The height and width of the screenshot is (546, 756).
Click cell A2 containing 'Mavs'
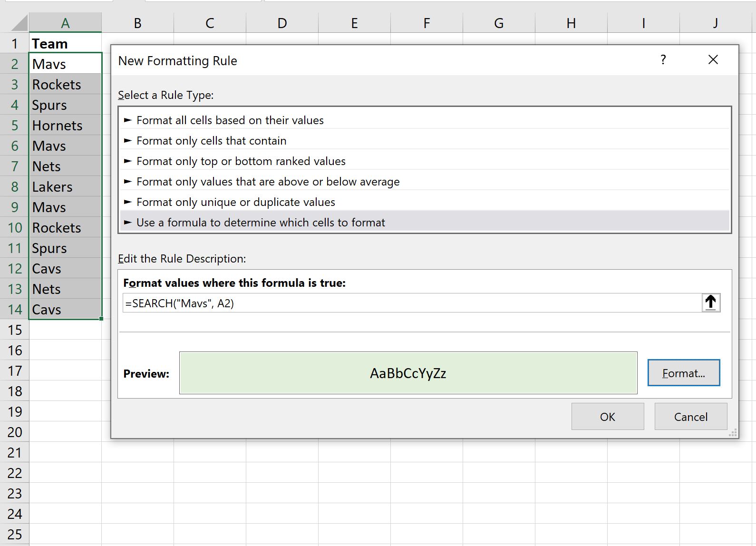click(65, 64)
